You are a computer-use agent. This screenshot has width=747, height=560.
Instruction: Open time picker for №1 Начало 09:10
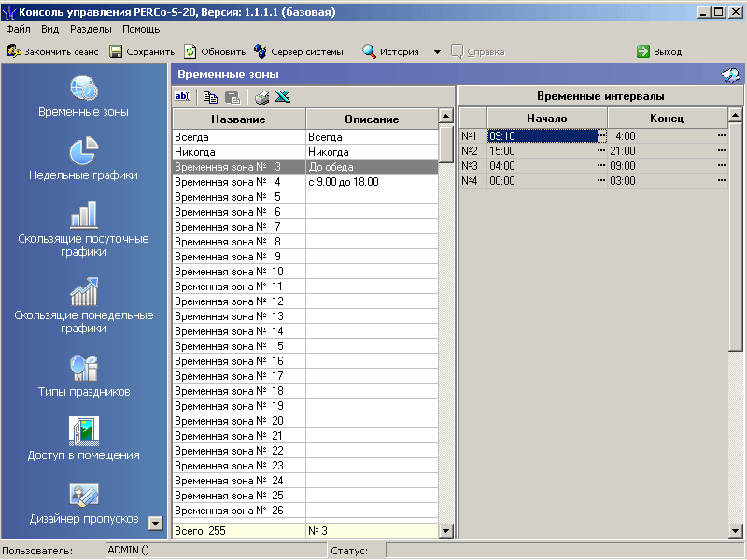pos(601,136)
